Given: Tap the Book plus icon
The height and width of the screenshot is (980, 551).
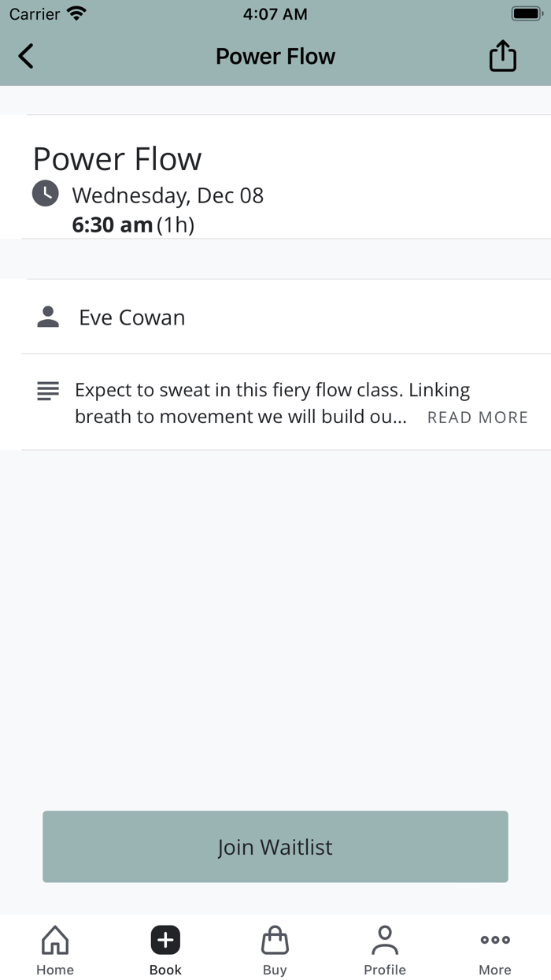Looking at the screenshot, I should pos(165,940).
